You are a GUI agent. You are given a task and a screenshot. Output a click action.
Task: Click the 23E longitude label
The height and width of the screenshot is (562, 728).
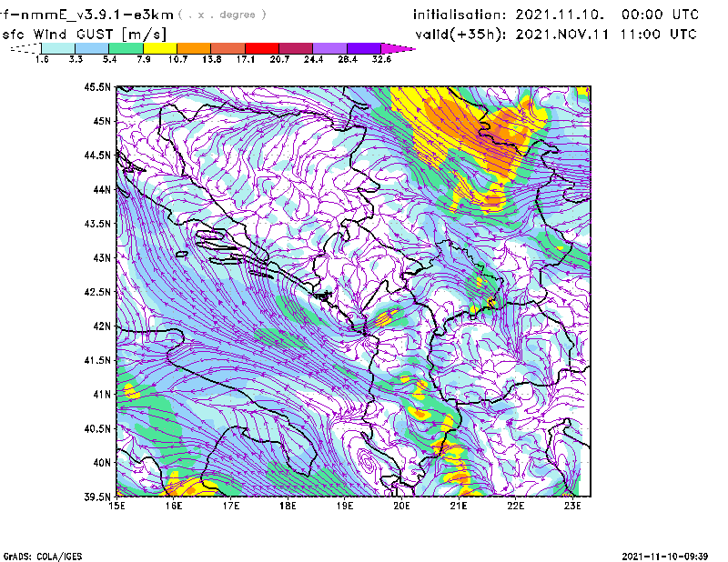[x=572, y=506]
